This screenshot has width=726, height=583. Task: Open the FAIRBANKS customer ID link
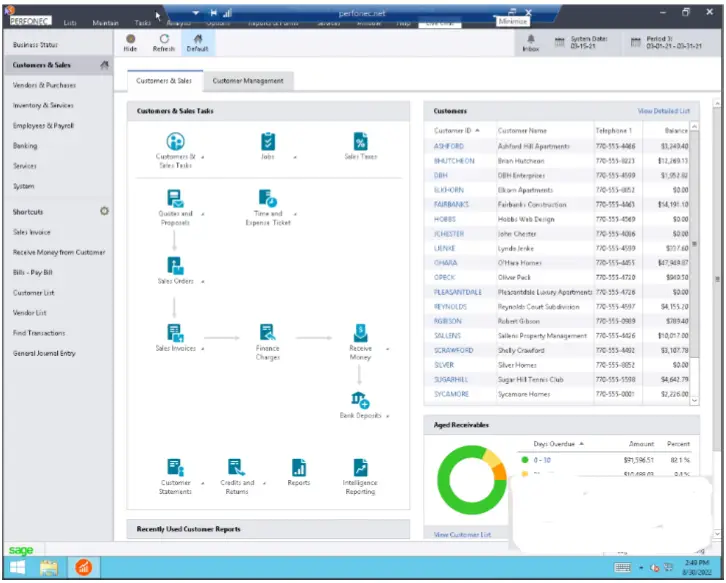point(451,204)
